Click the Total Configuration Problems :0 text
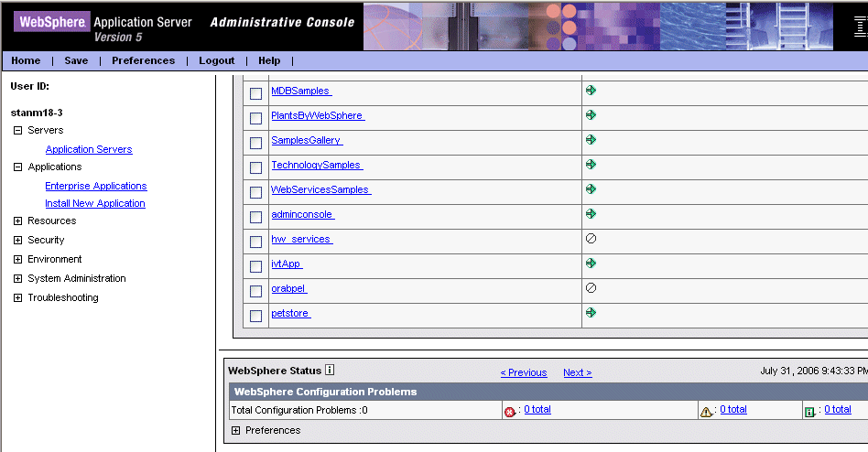The image size is (868, 452). point(299,410)
